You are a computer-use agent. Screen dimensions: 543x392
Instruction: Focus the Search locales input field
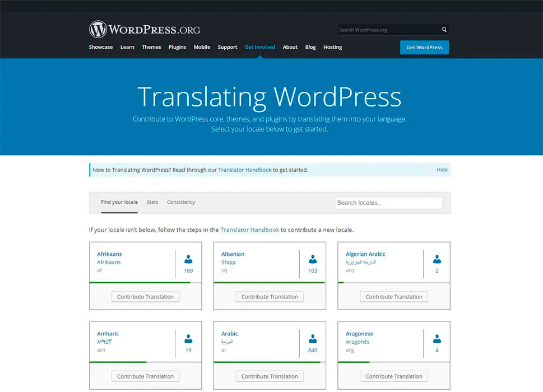tap(388, 203)
